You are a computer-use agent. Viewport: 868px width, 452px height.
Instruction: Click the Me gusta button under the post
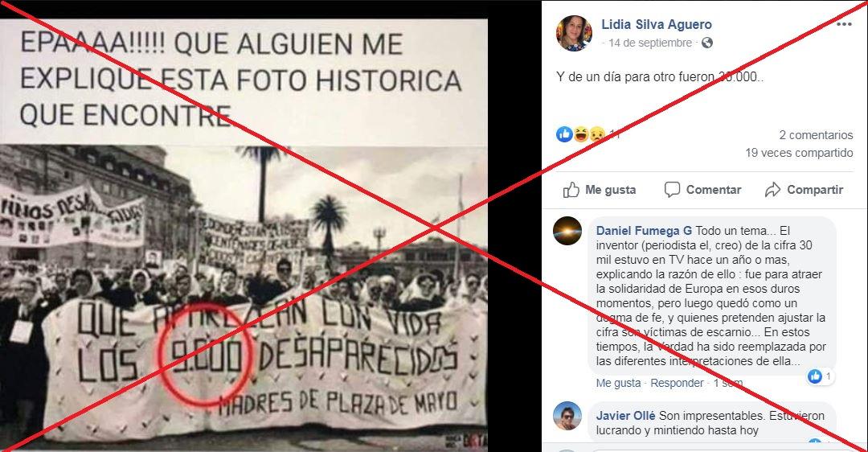coord(600,190)
